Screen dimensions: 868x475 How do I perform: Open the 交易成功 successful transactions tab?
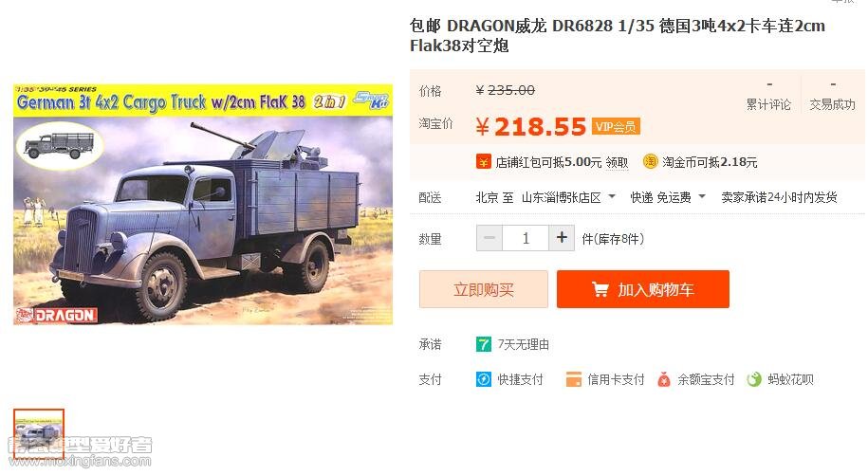832,95
